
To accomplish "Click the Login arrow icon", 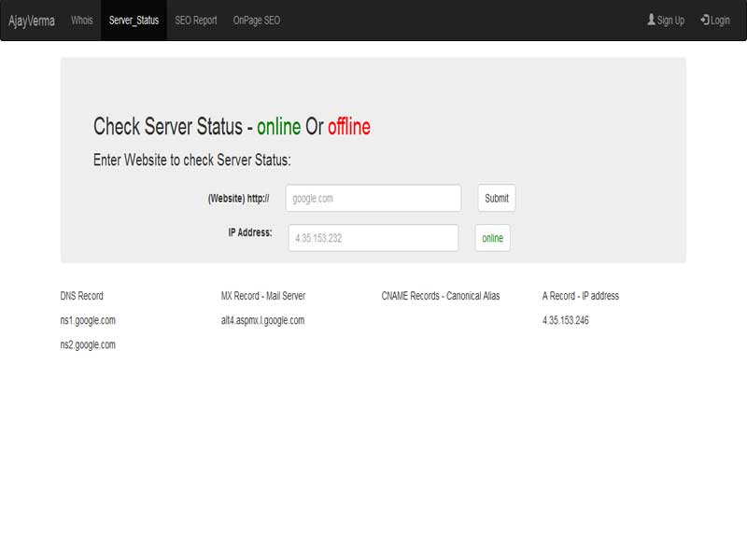I will (x=706, y=18).
